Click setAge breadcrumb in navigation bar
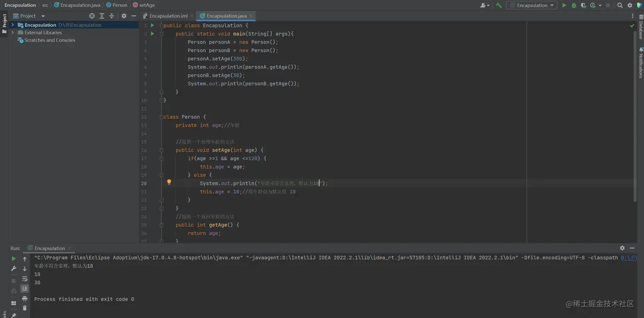This screenshot has height=318, width=644. pyautogui.click(x=144, y=5)
